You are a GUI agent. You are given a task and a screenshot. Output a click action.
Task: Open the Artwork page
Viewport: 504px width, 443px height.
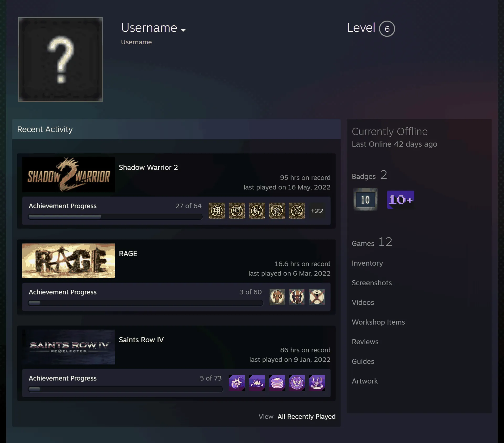coord(365,381)
